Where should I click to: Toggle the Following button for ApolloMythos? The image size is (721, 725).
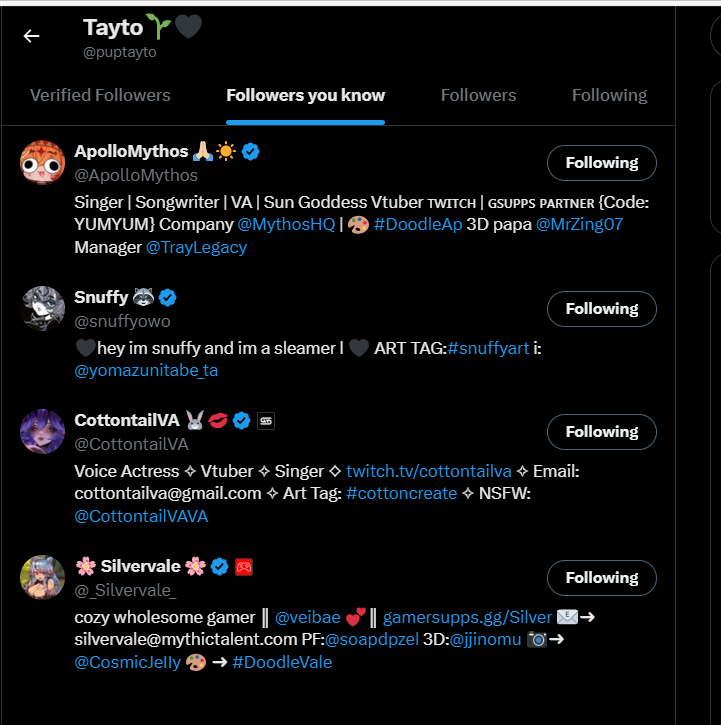pos(601,163)
